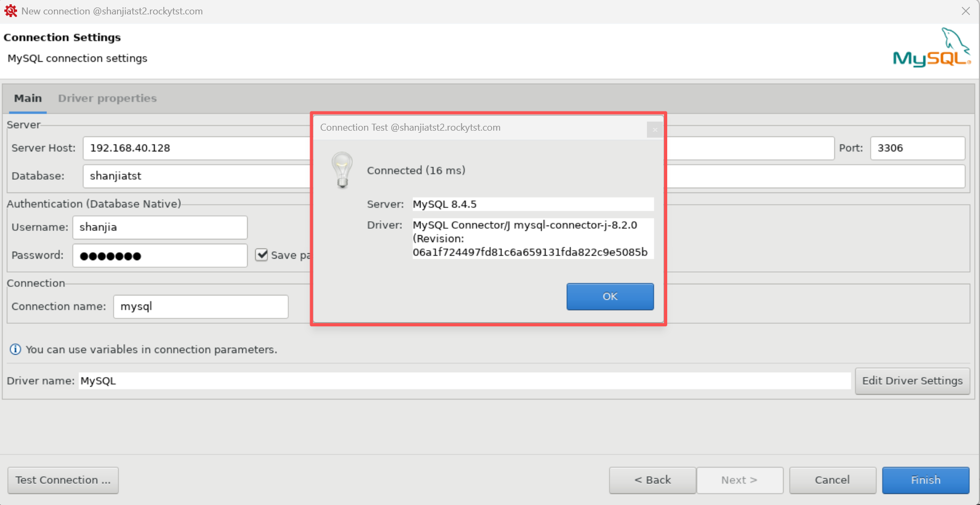Click the disabled Next button
Image resolution: width=980 pixels, height=505 pixels.
740,480
